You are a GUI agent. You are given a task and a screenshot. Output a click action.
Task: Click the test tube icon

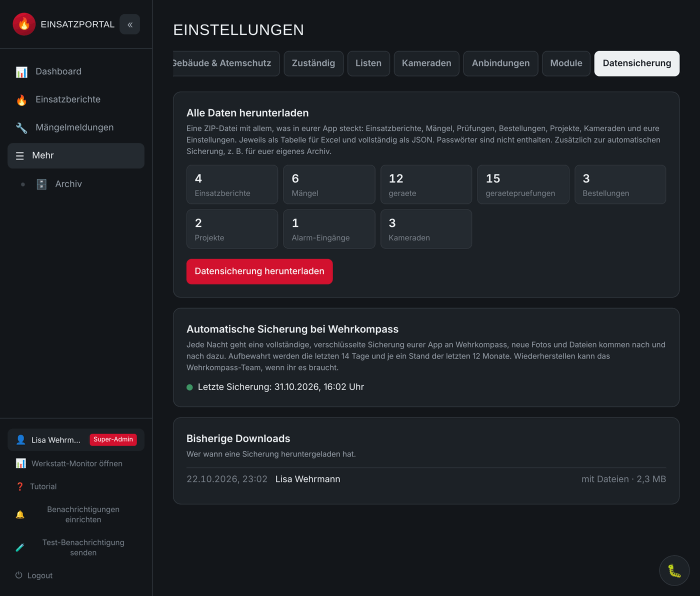coord(20,547)
